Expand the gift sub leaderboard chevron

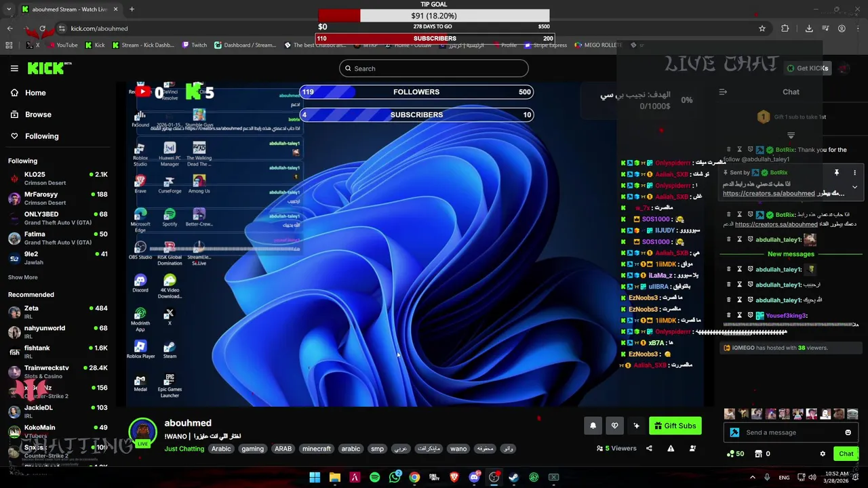pyautogui.click(x=791, y=136)
